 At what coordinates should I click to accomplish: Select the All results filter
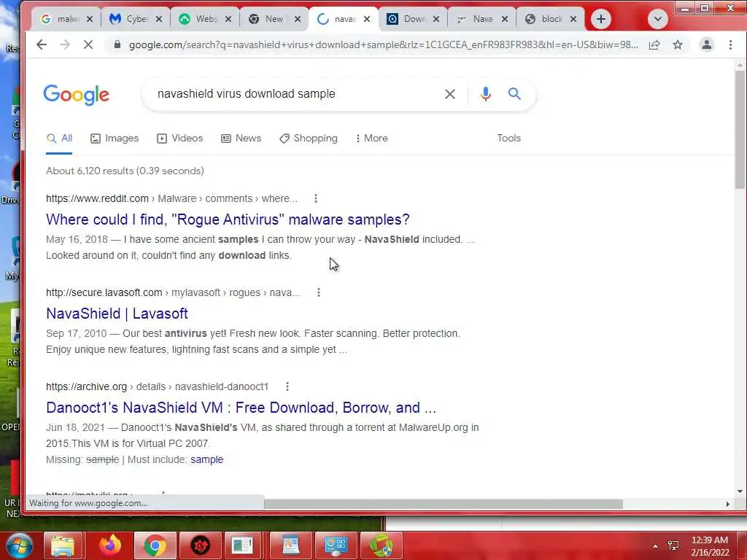pos(59,138)
